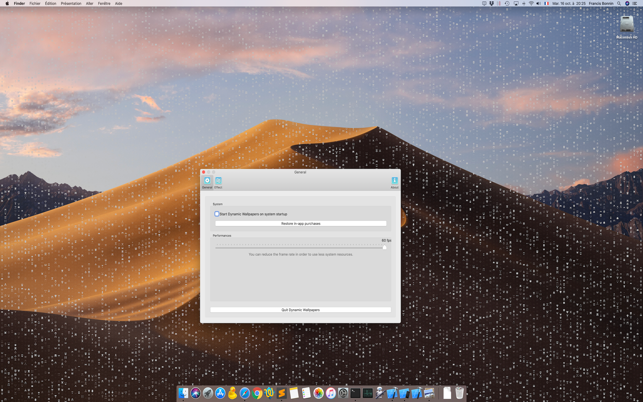The height and width of the screenshot is (402, 643).
Task: Select the Macintosh HD desktop drive
Action: point(626,27)
